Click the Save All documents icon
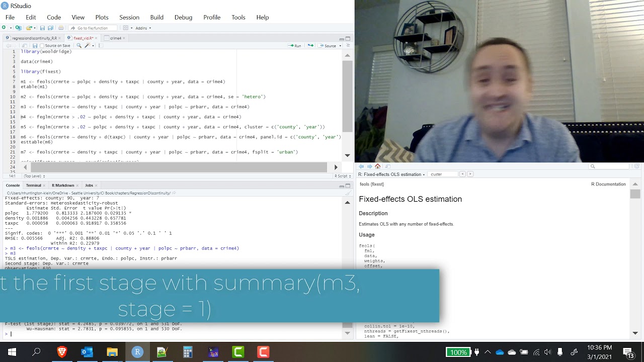Image resolution: width=644 pixels, height=362 pixels. coord(50,28)
